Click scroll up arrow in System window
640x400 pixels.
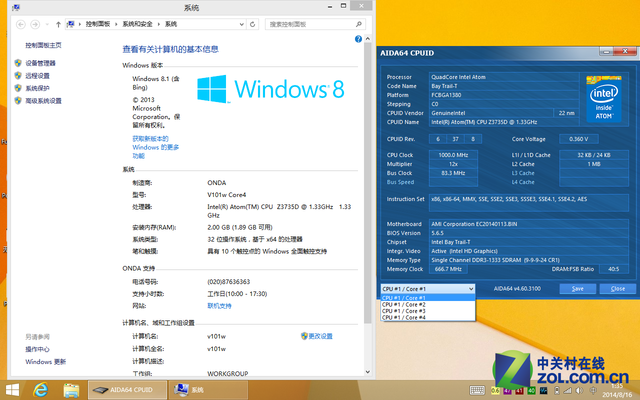368,39
